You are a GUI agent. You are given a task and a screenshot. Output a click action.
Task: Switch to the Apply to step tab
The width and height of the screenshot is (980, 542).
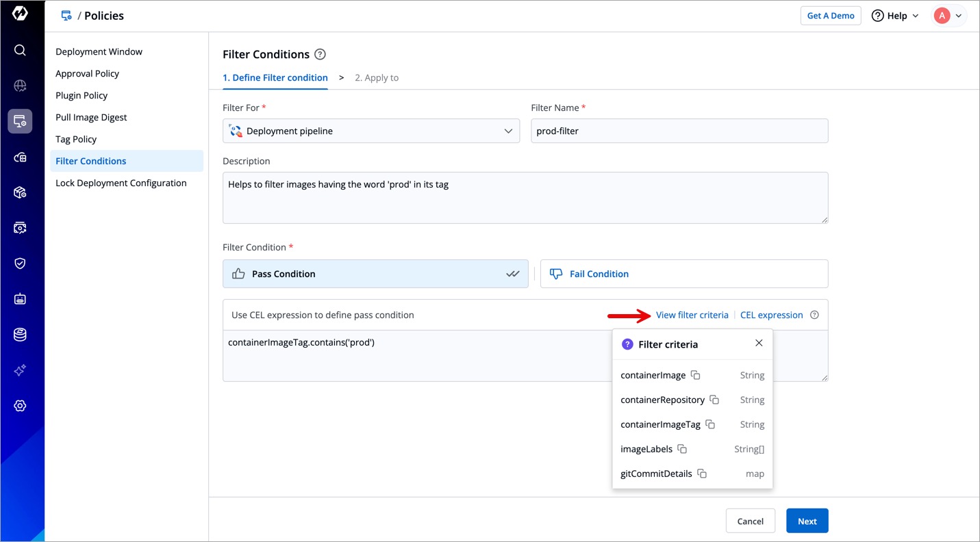377,77
